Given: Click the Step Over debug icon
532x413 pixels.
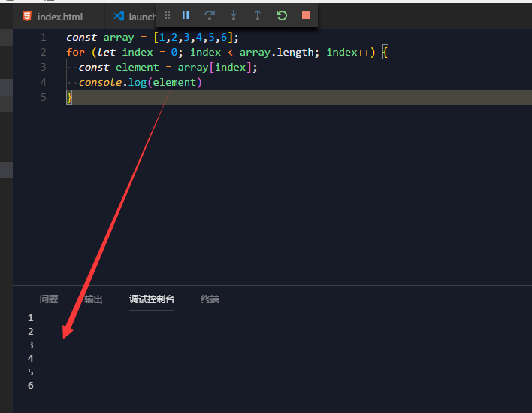Looking at the screenshot, I should 210,15.
